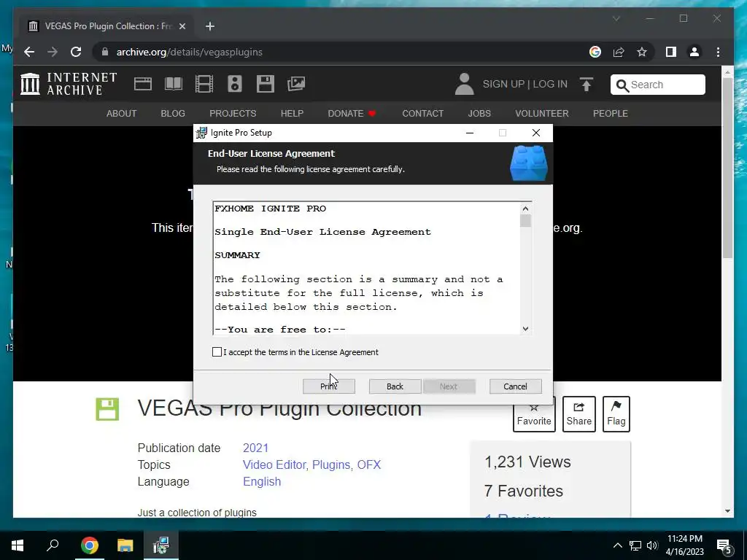Screen dimensions: 747x560
Task: Open Chrome tab search chevron
Action: pyautogui.click(x=616, y=18)
